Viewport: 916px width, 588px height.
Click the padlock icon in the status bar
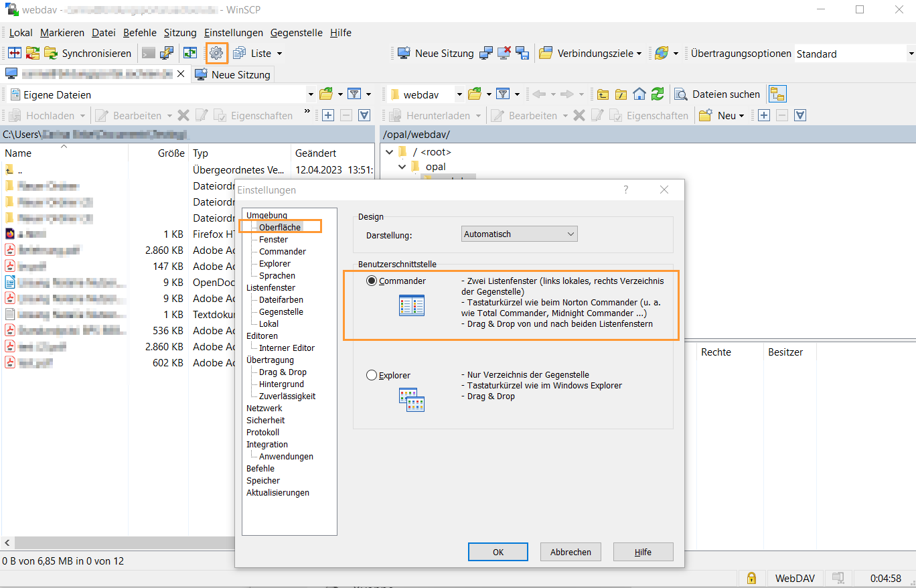(751, 577)
